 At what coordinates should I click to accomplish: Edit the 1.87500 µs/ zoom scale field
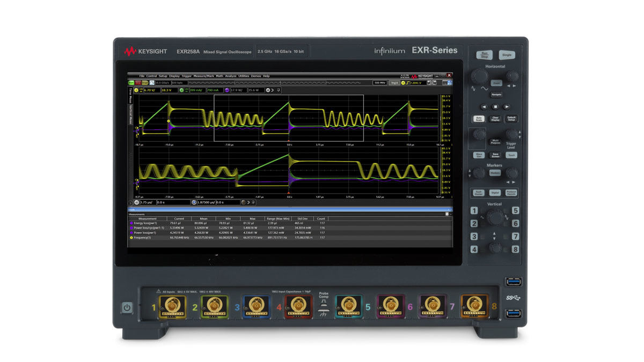[206, 202]
